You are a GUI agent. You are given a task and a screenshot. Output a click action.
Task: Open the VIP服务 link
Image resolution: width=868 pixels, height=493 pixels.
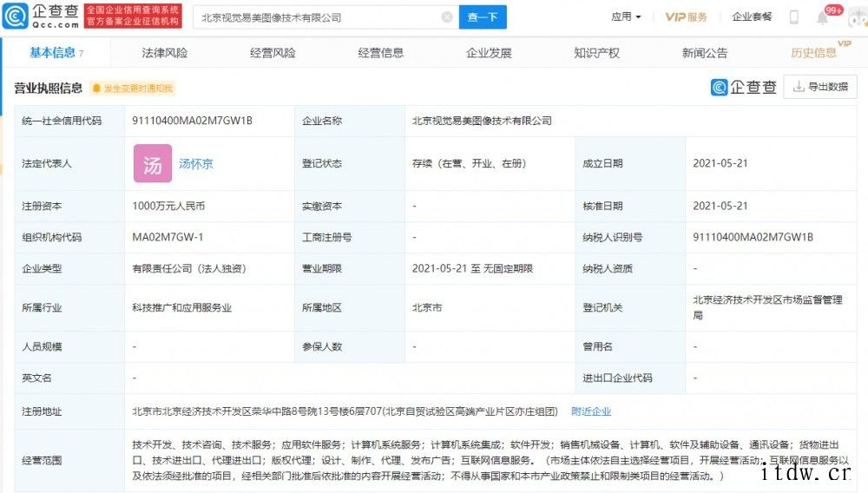click(686, 17)
